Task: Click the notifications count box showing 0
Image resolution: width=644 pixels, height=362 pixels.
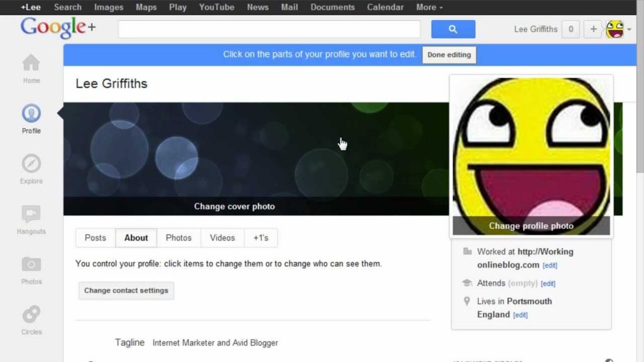Action: click(x=570, y=29)
